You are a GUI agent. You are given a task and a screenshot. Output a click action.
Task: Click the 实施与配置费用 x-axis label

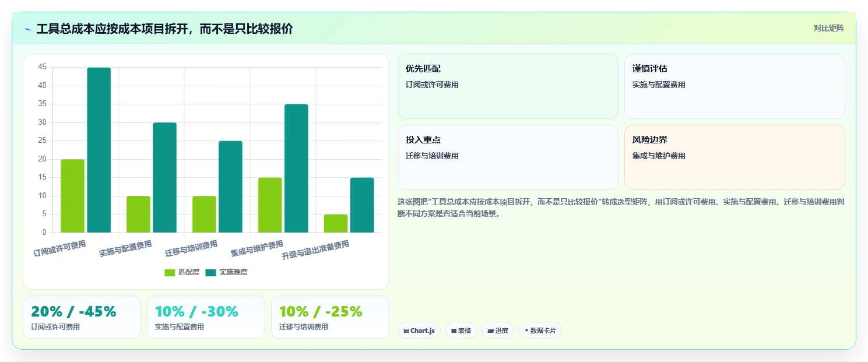pyautogui.click(x=125, y=249)
